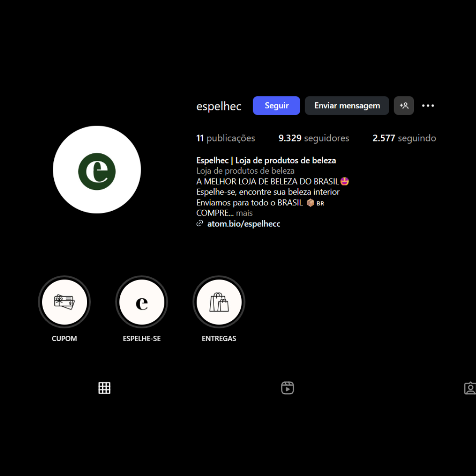Image resolution: width=476 pixels, height=476 pixels.
Task: Click the espelhec username heading
Action: (219, 106)
